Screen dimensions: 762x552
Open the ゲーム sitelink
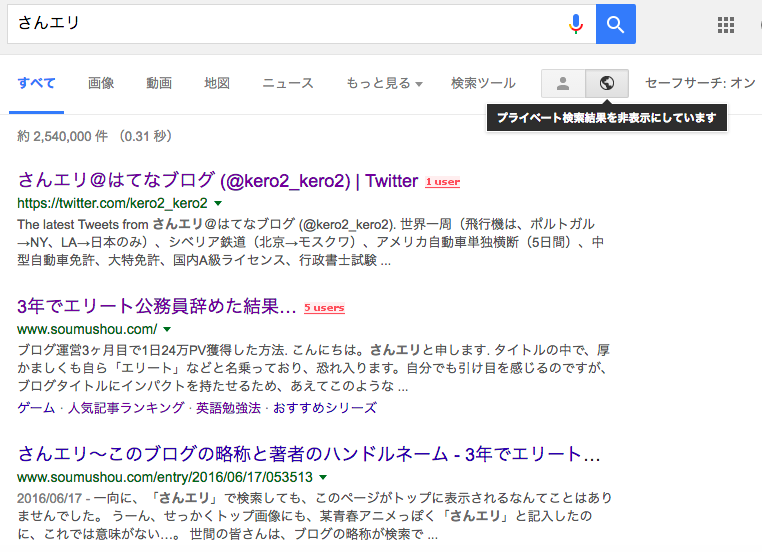point(36,408)
